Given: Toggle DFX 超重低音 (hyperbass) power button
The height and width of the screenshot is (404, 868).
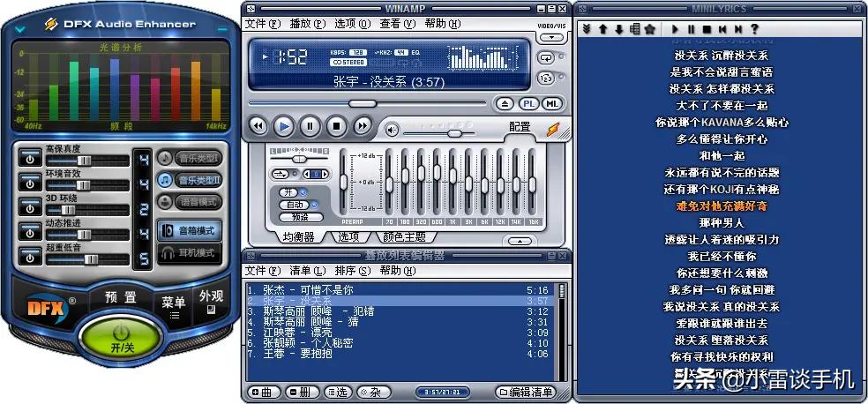Looking at the screenshot, I should (31, 256).
